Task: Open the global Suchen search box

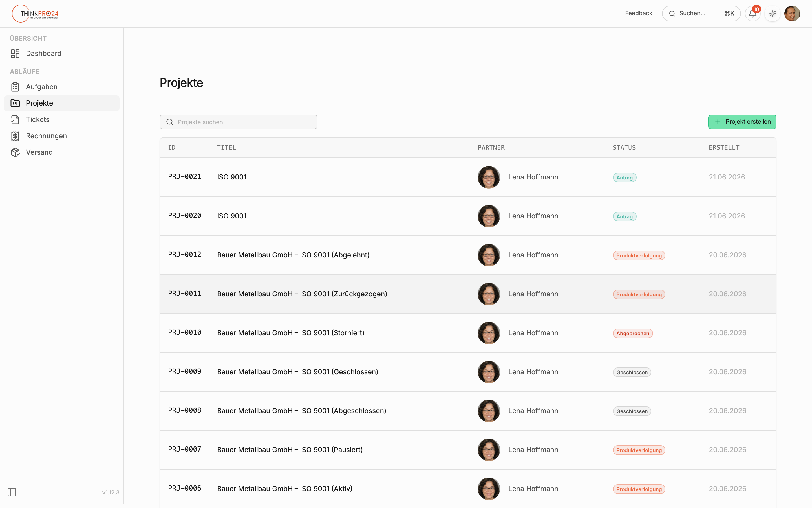Action: [x=701, y=14]
